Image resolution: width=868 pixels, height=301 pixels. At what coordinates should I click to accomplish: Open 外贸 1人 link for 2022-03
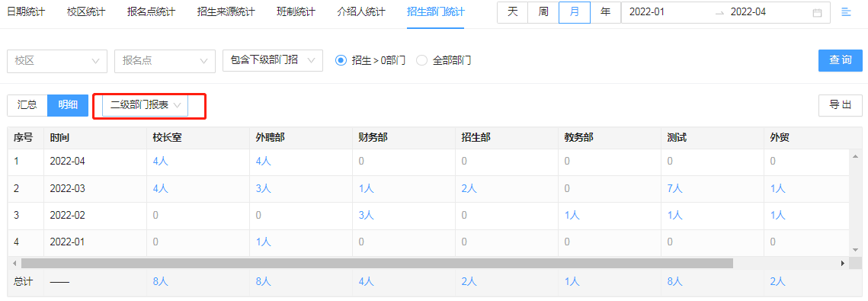(778, 189)
